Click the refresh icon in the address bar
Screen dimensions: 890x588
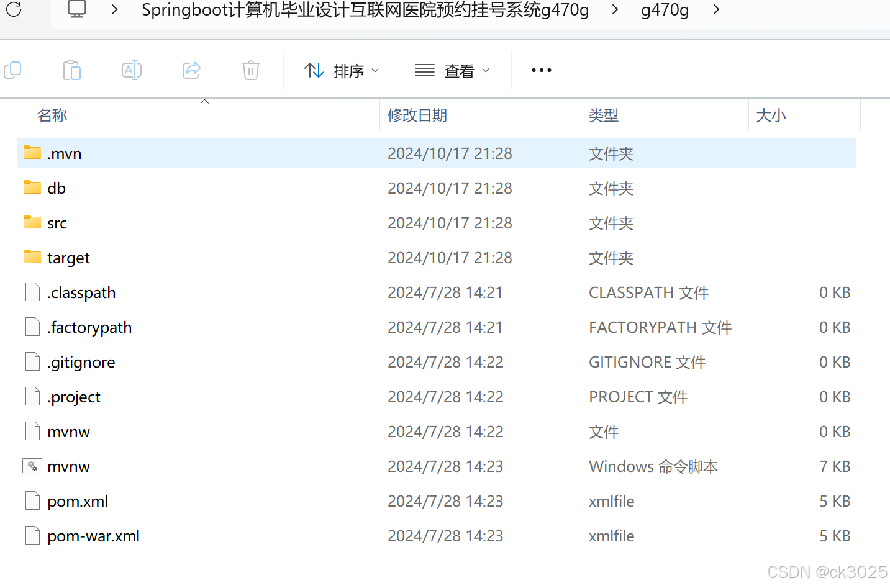pos(14,9)
